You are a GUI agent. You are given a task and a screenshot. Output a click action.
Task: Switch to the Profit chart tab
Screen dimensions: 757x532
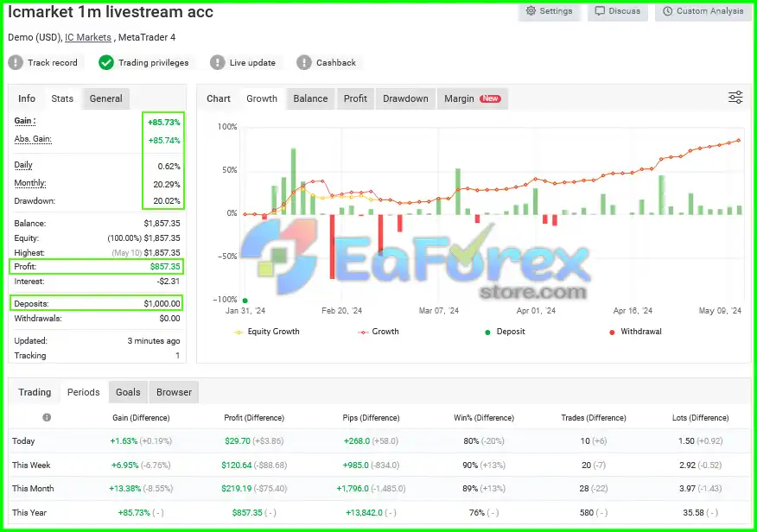(355, 98)
